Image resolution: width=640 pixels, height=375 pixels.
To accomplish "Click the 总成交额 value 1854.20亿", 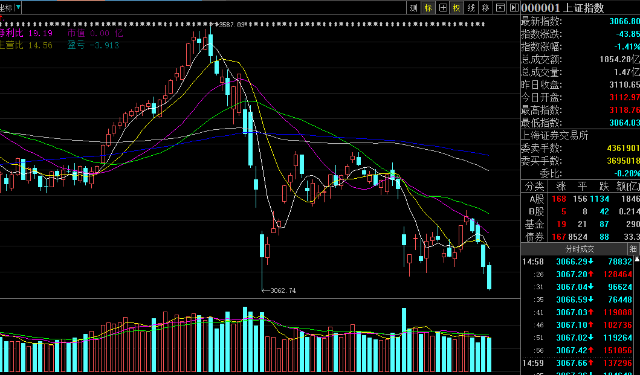I will tap(620, 60).
